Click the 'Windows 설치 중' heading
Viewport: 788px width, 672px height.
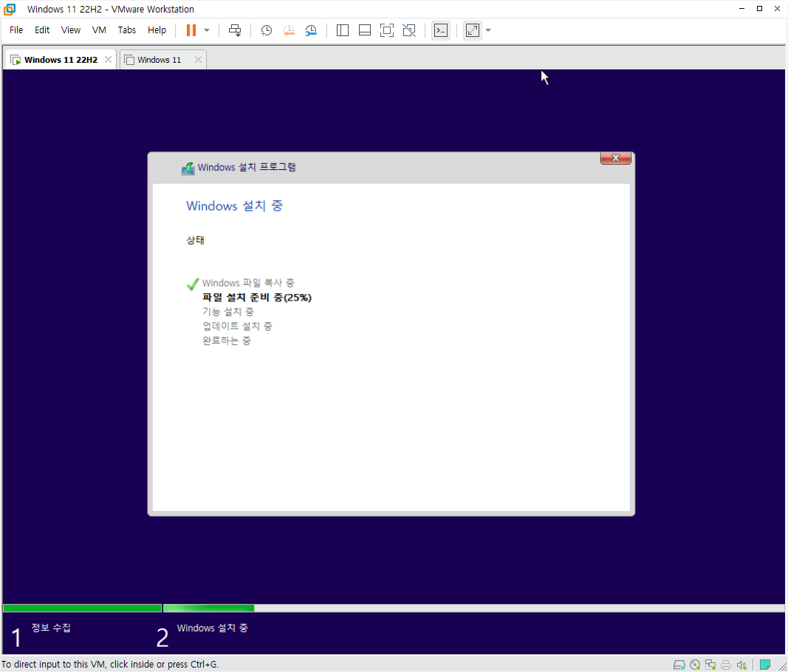(235, 206)
